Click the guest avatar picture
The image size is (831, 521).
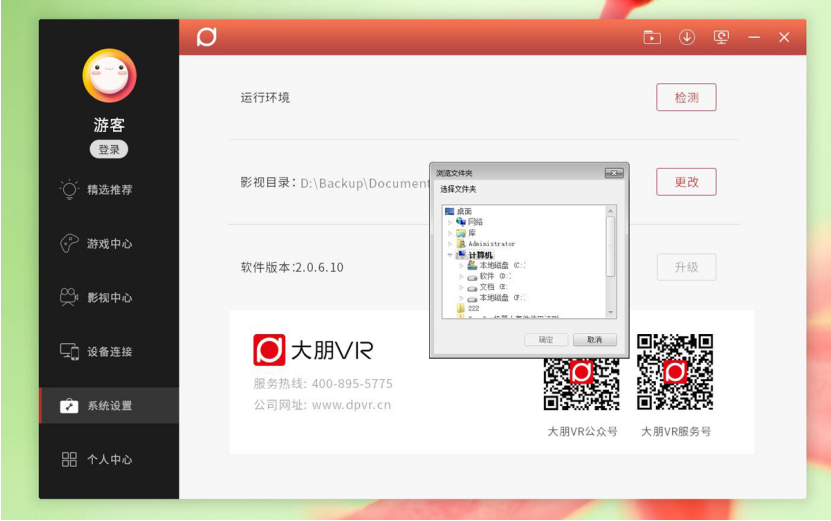pos(109,76)
